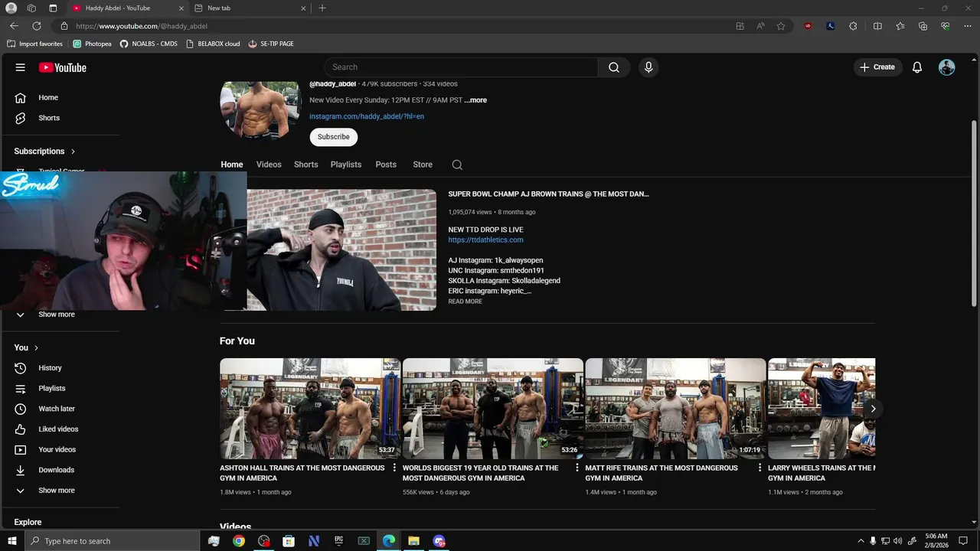Open the Extensions puzzle icon
Image resolution: width=980 pixels, height=551 pixels.
pos(853,26)
